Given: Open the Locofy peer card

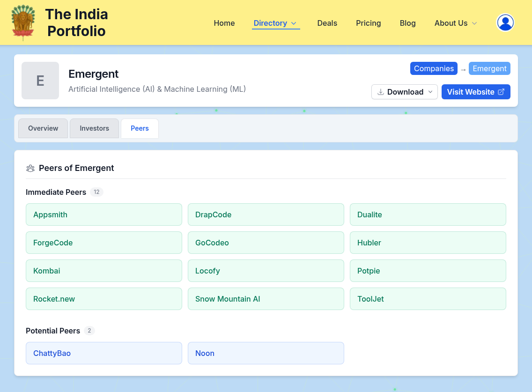Looking at the screenshot, I should pyautogui.click(x=266, y=271).
